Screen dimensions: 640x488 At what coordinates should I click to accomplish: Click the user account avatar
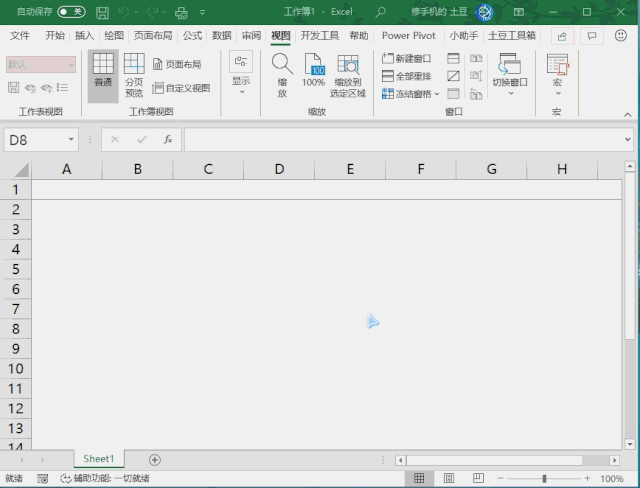(x=484, y=12)
